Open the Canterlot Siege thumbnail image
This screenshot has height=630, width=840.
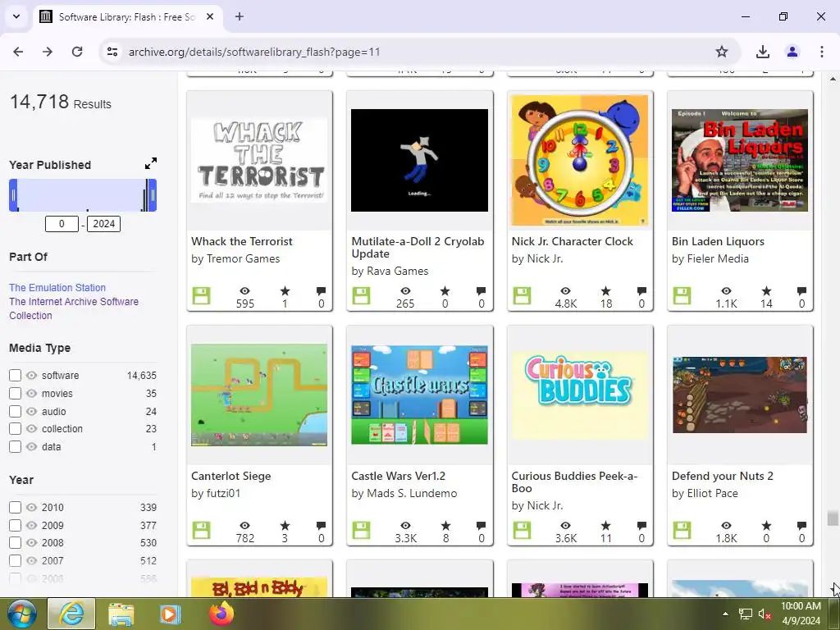(x=259, y=395)
